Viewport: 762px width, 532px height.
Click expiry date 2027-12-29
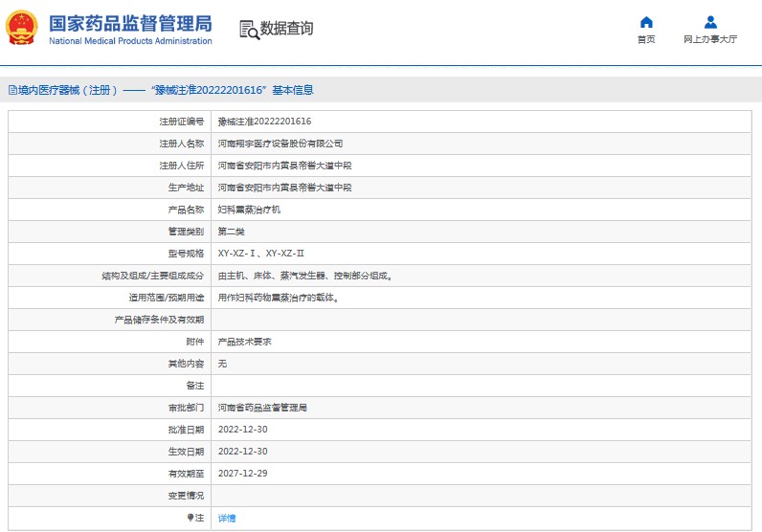[x=242, y=474]
